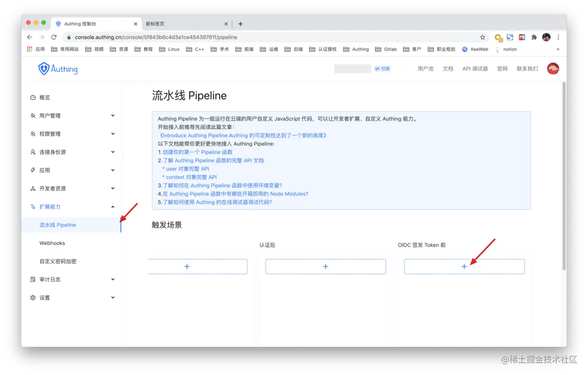Open the Gitlab bookmark folder
Screen dimensions: 588x375
386,49
